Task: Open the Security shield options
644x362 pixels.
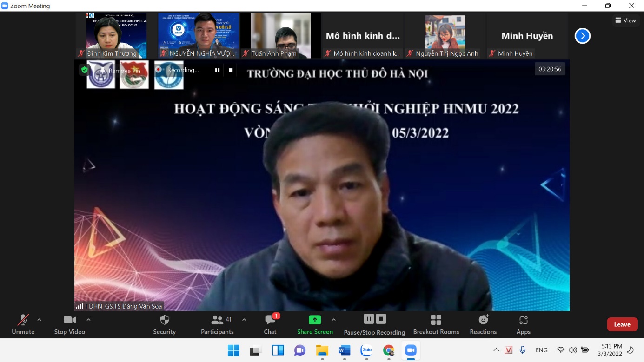Action: point(164,324)
